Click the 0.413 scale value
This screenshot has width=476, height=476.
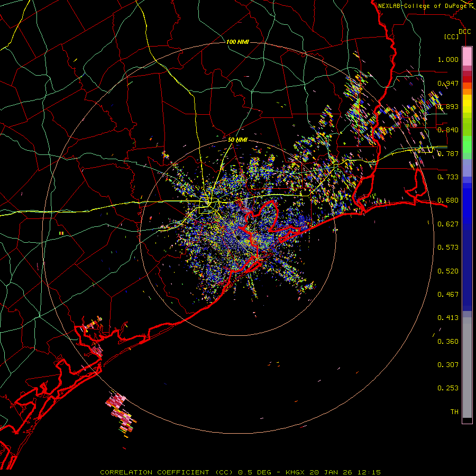pos(448,318)
